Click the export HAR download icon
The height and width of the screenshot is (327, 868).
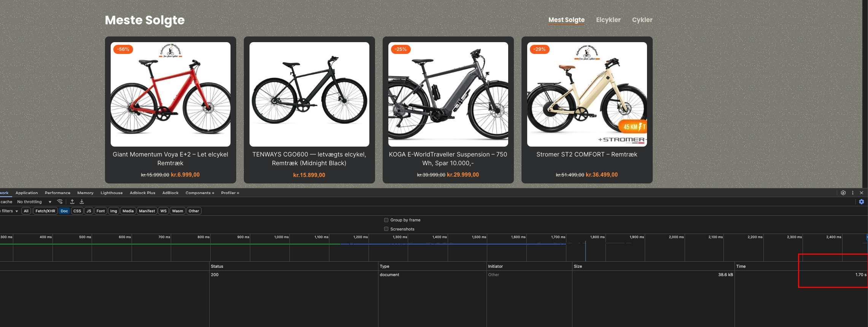82,202
